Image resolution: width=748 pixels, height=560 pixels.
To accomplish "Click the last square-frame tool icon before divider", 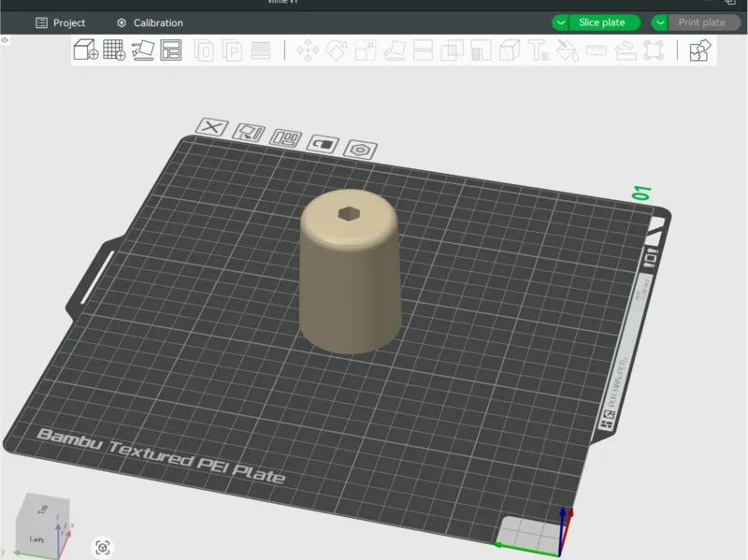I will pos(654,50).
